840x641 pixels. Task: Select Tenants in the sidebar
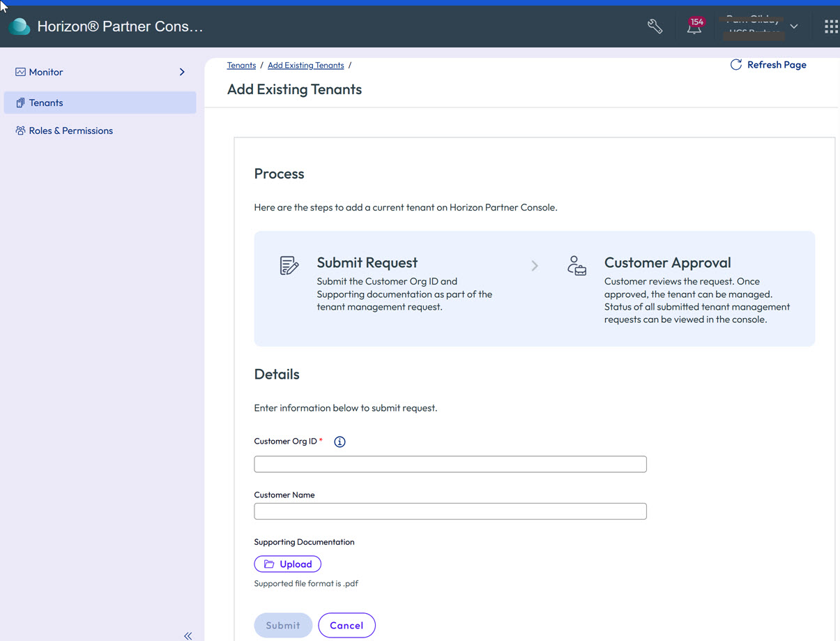[x=100, y=103]
